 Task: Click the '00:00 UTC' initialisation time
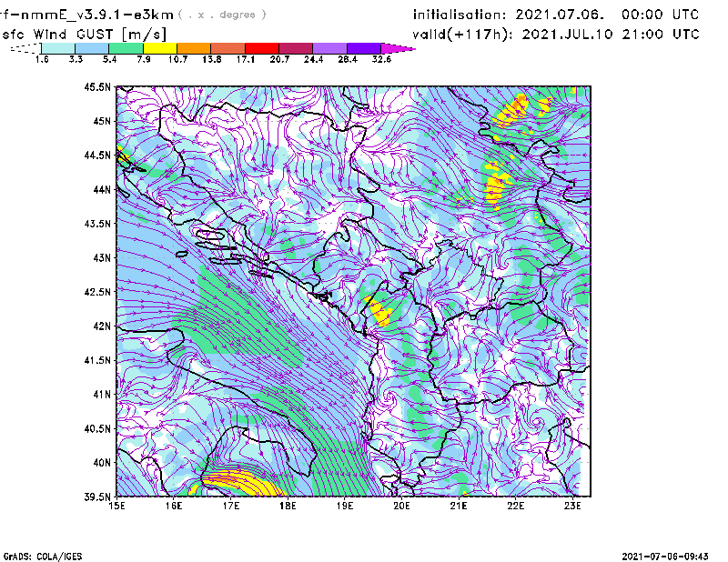click(x=661, y=15)
